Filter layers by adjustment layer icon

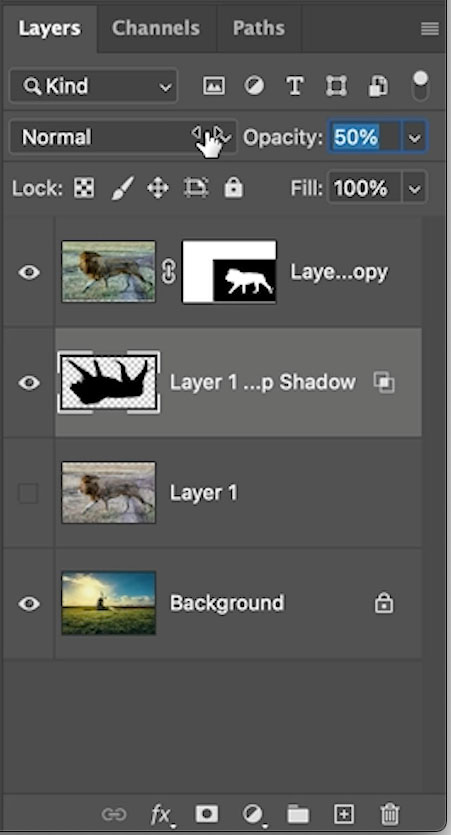pos(254,86)
